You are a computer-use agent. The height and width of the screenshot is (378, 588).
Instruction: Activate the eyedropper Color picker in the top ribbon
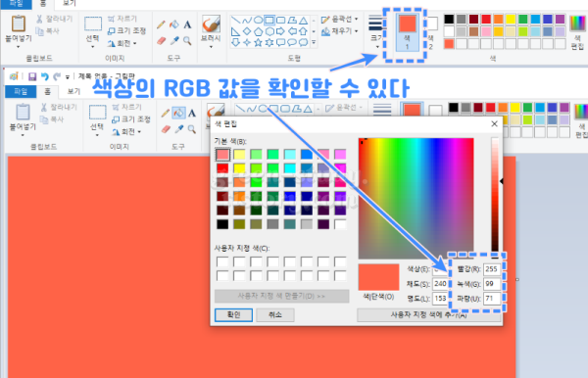(x=174, y=40)
